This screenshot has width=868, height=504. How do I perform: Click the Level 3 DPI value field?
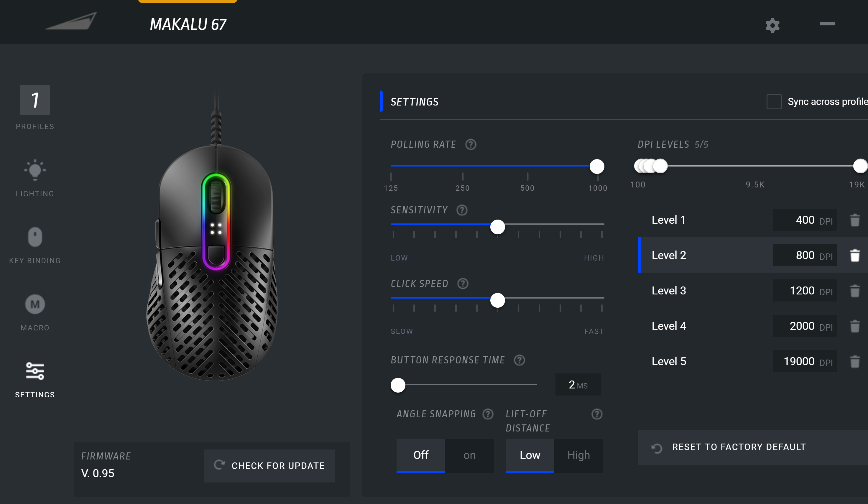(x=804, y=291)
